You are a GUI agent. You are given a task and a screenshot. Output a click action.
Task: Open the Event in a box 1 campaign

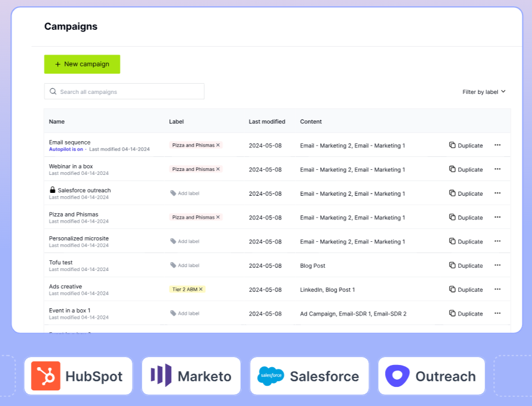70,311
